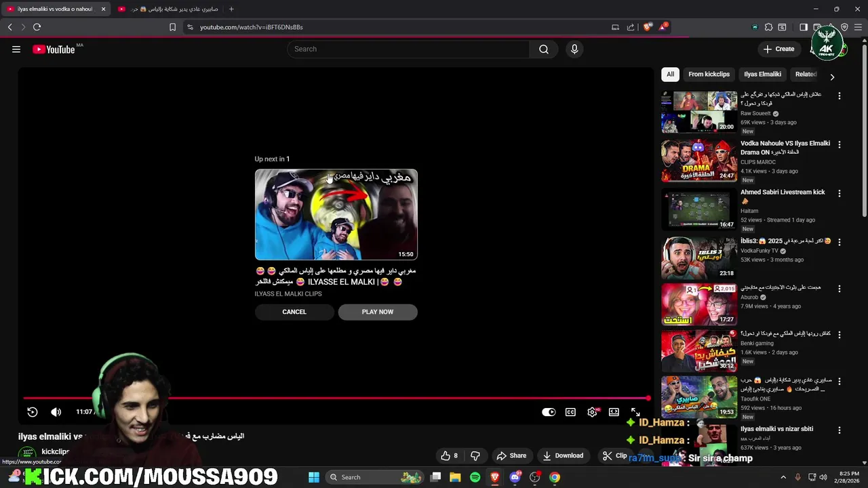Open ILYASS EL MALKI CLIPS channel link
The height and width of the screenshot is (488, 868).
[x=288, y=293]
